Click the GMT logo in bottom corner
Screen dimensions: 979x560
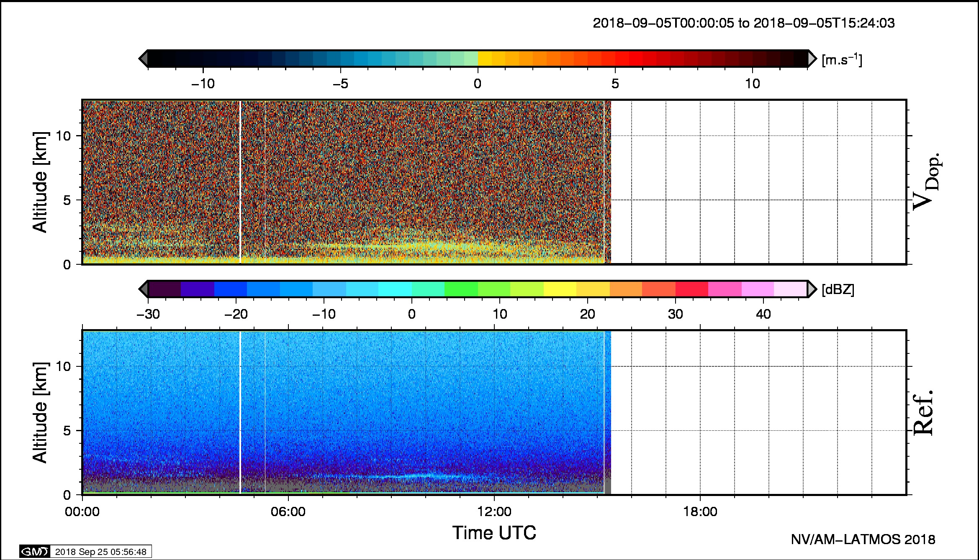click(x=35, y=552)
